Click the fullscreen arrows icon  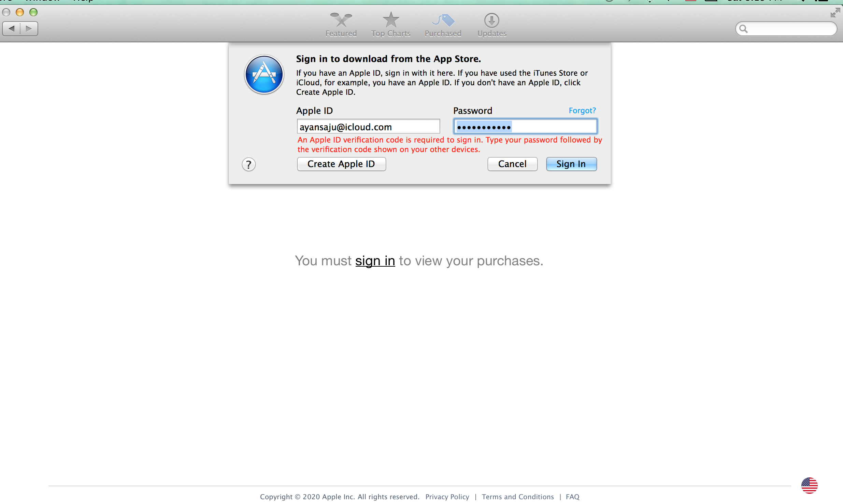tap(835, 13)
